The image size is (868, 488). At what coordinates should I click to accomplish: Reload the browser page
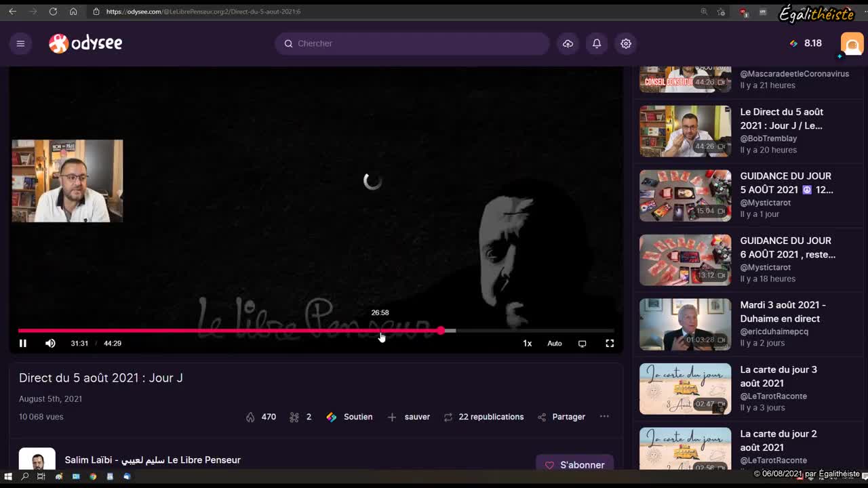[x=53, y=12]
